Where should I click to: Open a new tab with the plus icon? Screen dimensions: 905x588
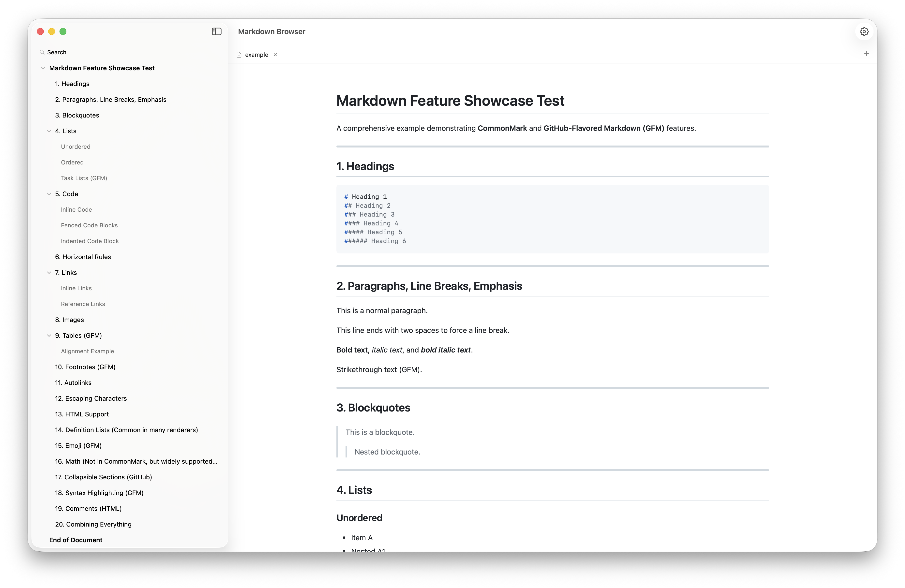867,54
